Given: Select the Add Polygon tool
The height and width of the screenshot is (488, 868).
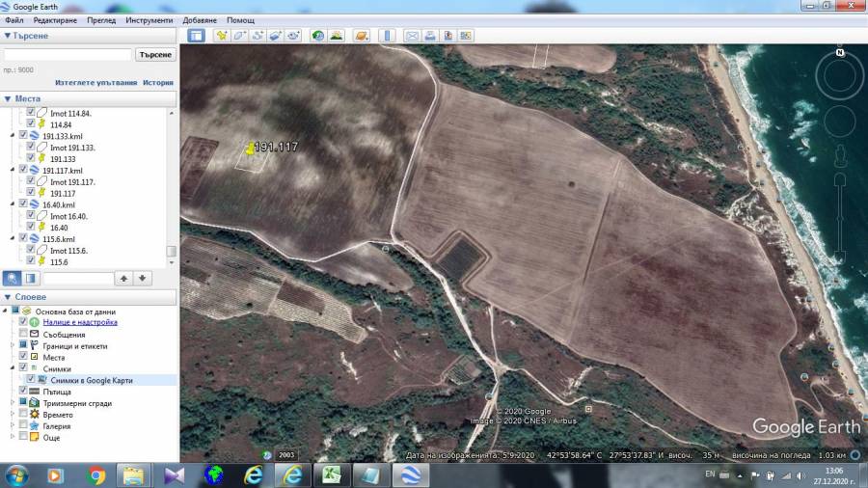Looking at the screenshot, I should coord(239,36).
